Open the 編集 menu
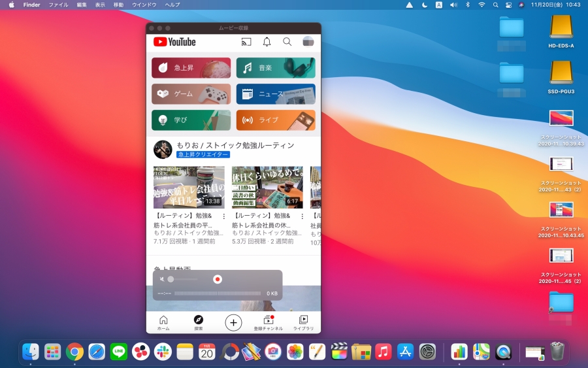The height and width of the screenshot is (368, 588). click(82, 5)
